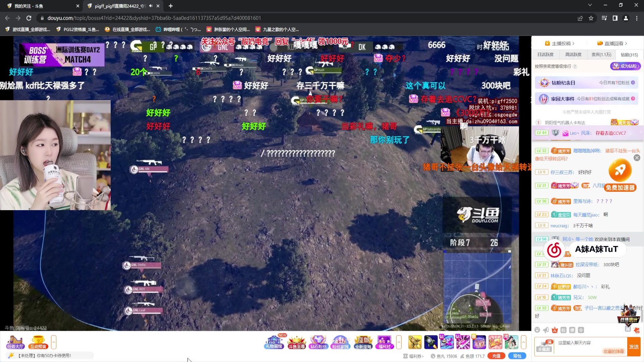644x362 pixels.
Task: Click the 未佩戴 fan badge selector
Action: [x=544, y=347]
